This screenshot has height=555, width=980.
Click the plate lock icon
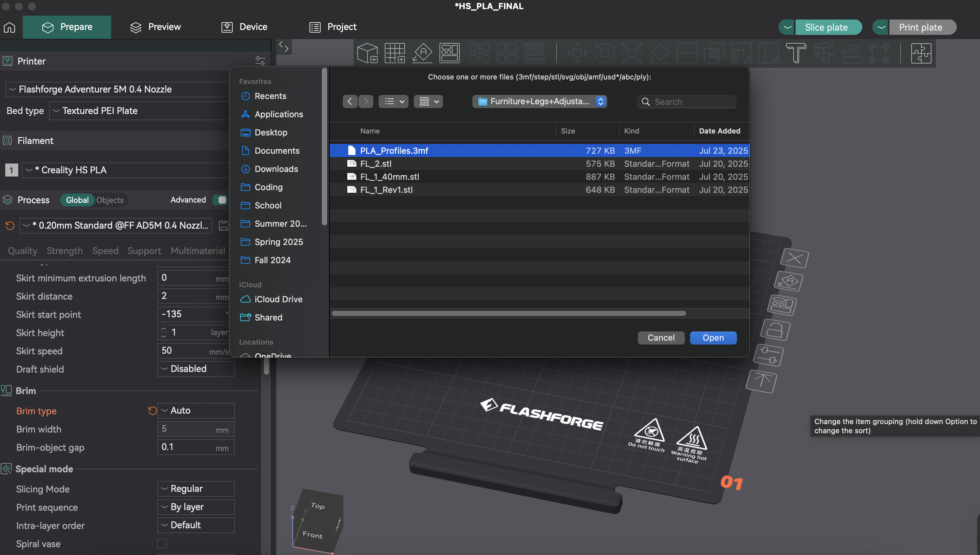775,330
